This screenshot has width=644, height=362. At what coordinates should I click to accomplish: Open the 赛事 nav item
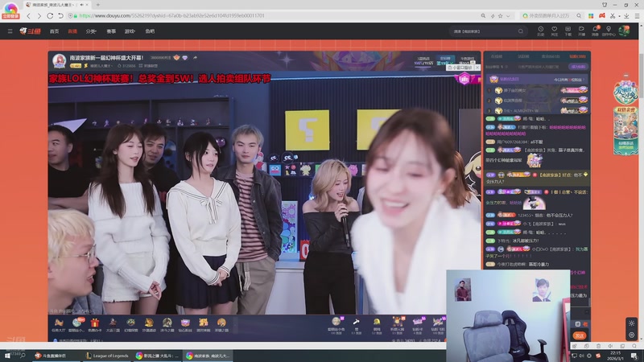[111, 31]
